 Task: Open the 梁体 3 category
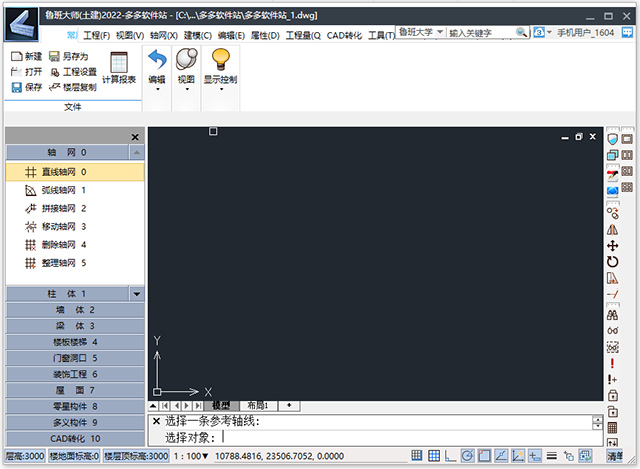coord(75,326)
